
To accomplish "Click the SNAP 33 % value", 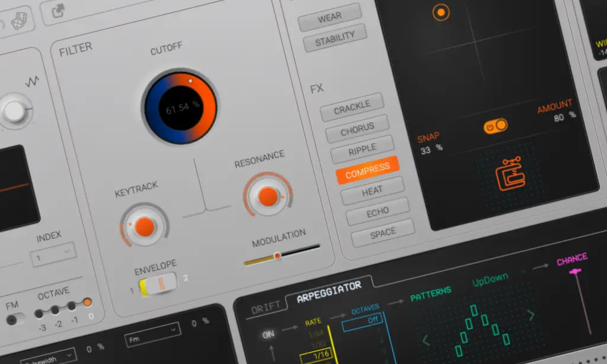I will tap(432, 149).
